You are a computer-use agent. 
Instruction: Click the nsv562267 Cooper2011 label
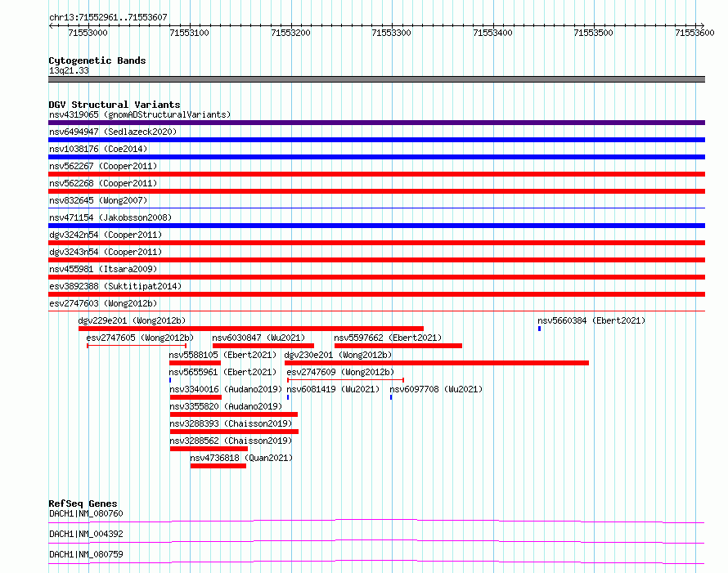(103, 166)
